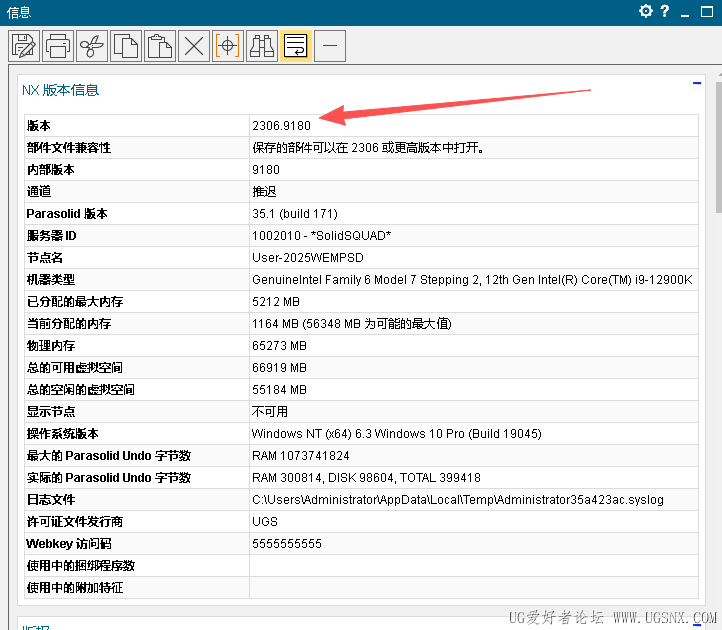
Task: Select Webkey code 5555555555
Action: 287,544
